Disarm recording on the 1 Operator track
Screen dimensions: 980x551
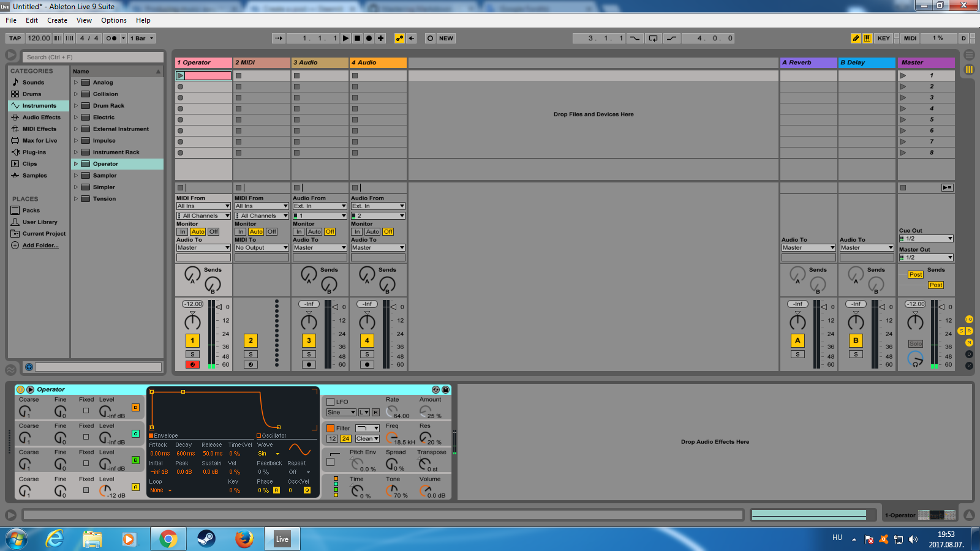tap(192, 364)
